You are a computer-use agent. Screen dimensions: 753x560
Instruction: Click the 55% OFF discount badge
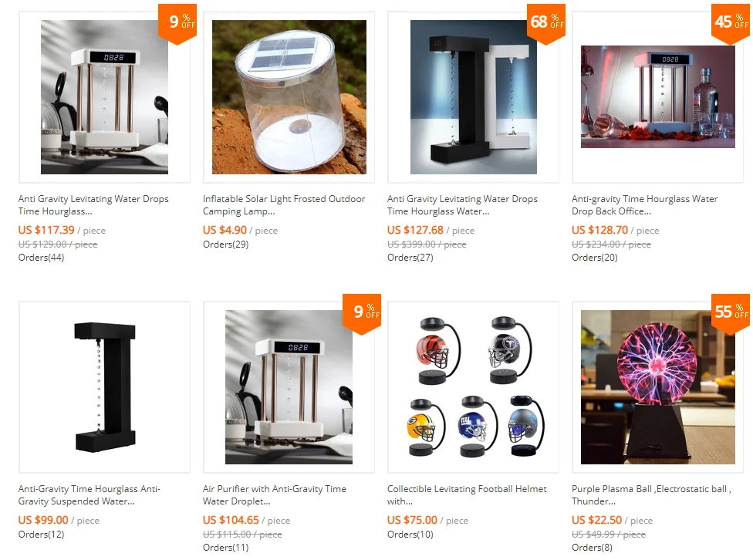tap(731, 313)
